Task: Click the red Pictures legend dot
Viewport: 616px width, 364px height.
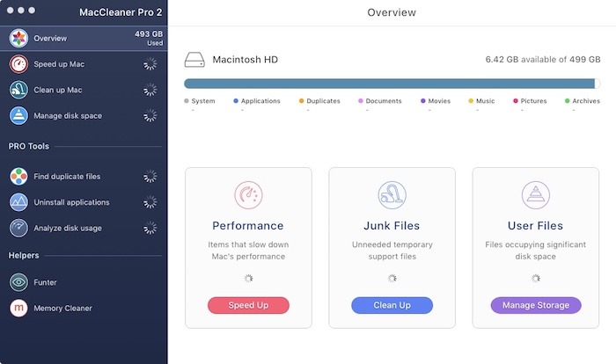Action: pyautogui.click(x=516, y=101)
